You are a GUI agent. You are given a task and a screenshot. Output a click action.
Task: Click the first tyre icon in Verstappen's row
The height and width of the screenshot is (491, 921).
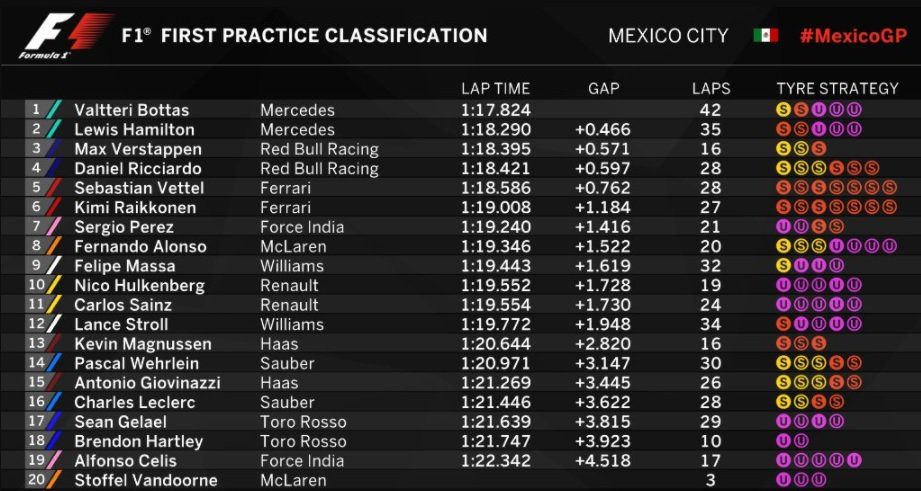[x=784, y=149]
